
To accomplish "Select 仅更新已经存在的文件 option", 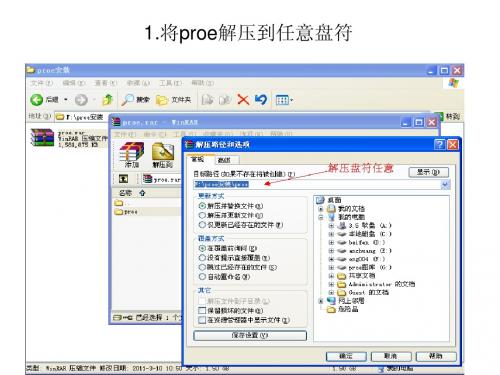I will click(241, 225).
